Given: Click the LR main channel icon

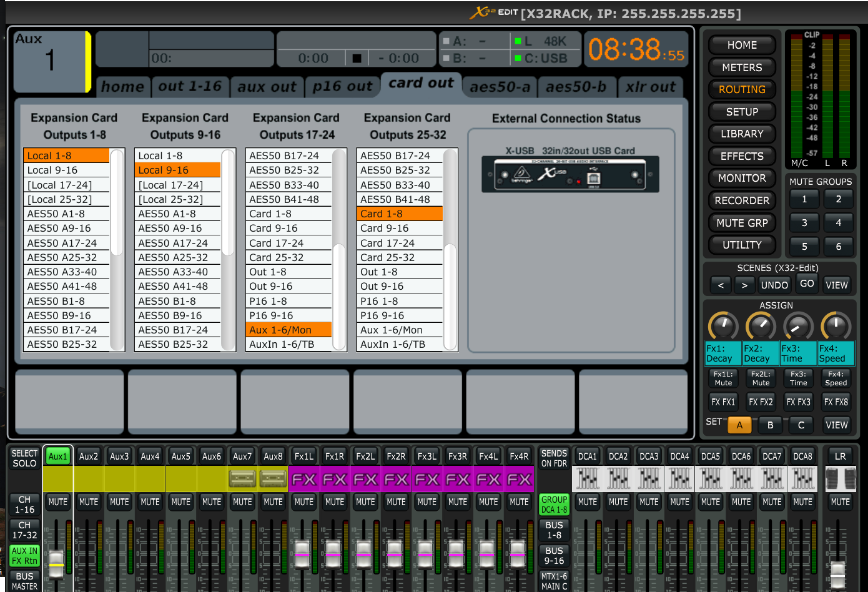Looking at the screenshot, I should [840, 479].
